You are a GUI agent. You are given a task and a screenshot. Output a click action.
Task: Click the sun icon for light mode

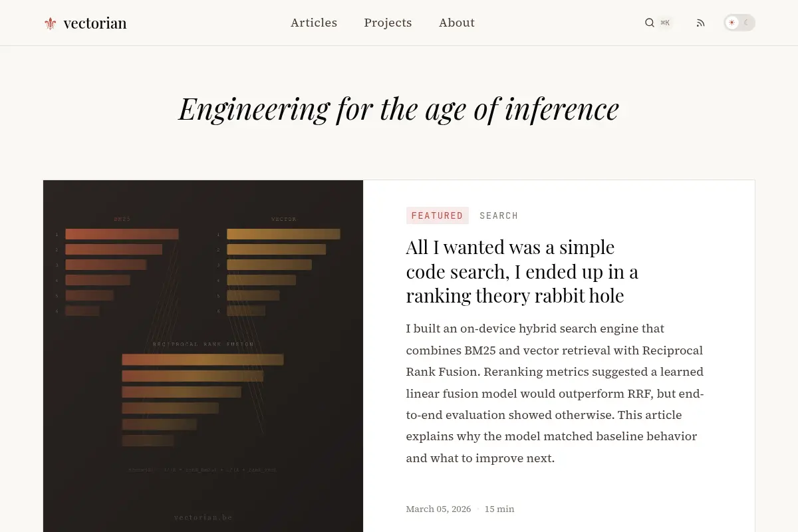click(732, 23)
